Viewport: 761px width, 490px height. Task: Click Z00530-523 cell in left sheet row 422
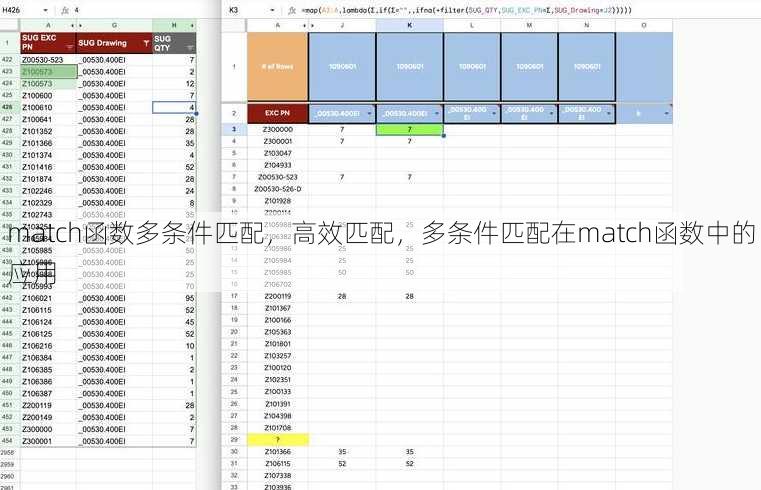pos(42,60)
